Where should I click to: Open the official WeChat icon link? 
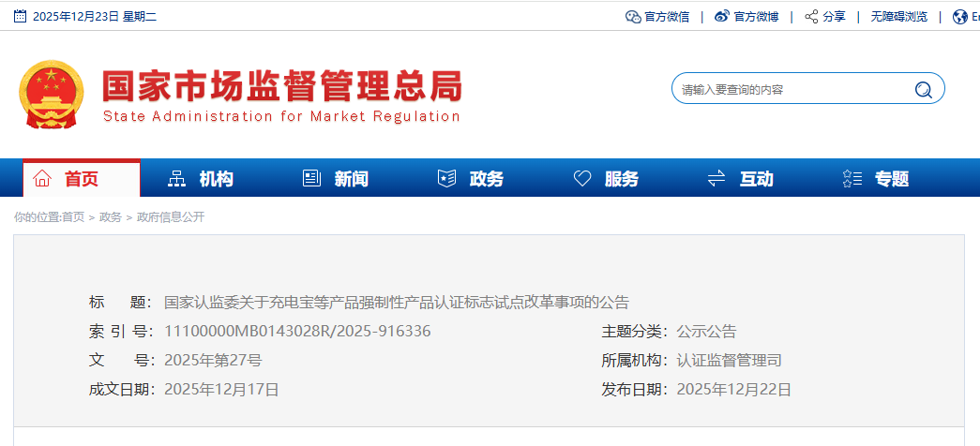633,16
